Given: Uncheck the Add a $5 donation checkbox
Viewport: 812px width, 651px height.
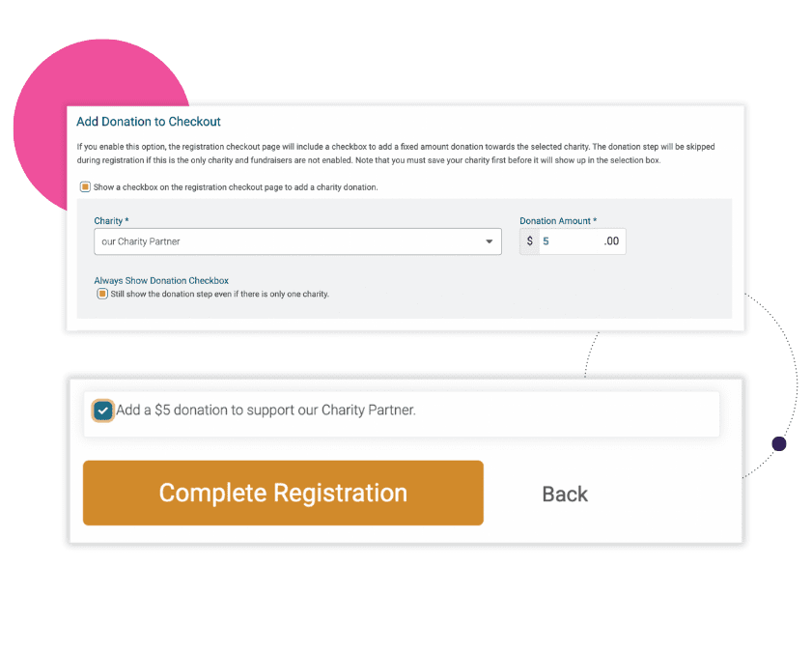Looking at the screenshot, I should [102, 411].
